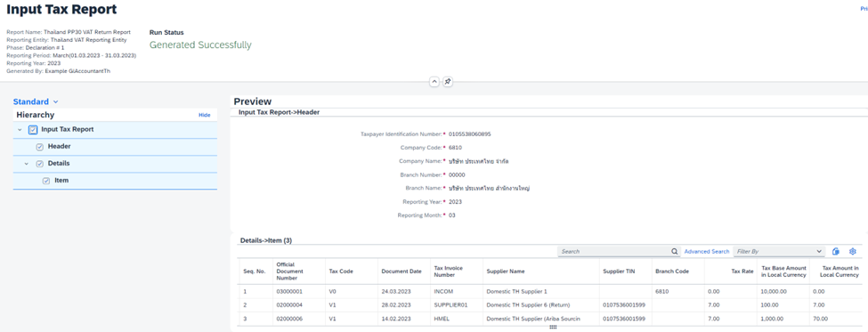Click the magnifier icon in the search field

[x=674, y=251]
